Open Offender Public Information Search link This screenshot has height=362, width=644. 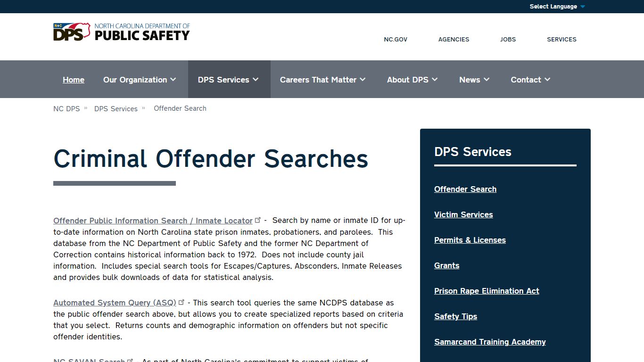(153, 221)
